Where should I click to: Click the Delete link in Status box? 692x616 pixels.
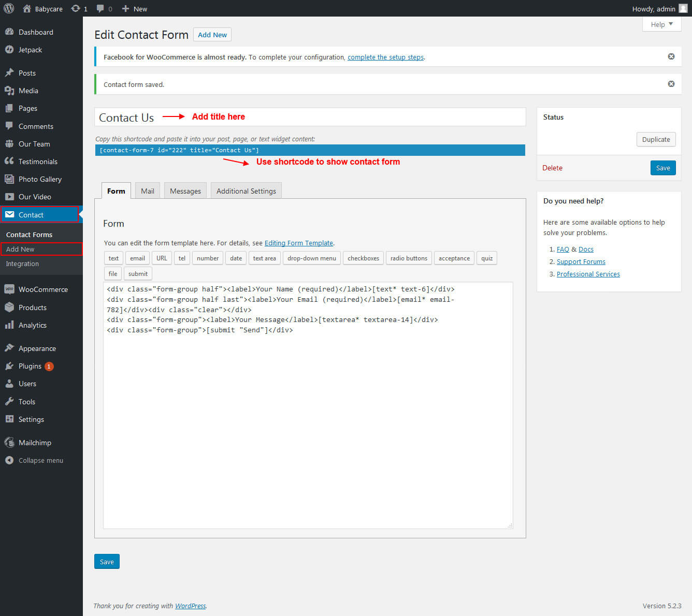click(552, 168)
